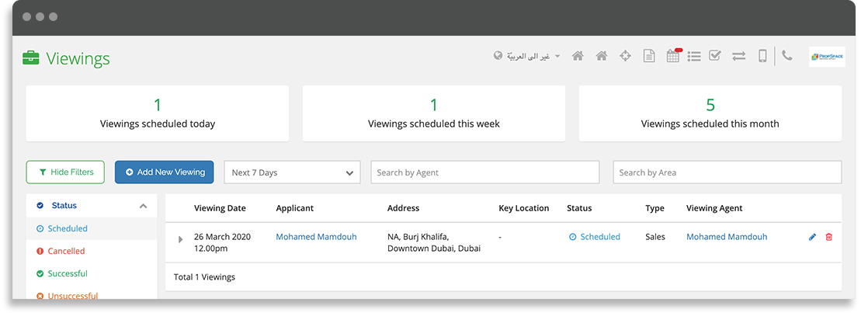Expand the 26 March 2020 viewing row

pyautogui.click(x=180, y=239)
